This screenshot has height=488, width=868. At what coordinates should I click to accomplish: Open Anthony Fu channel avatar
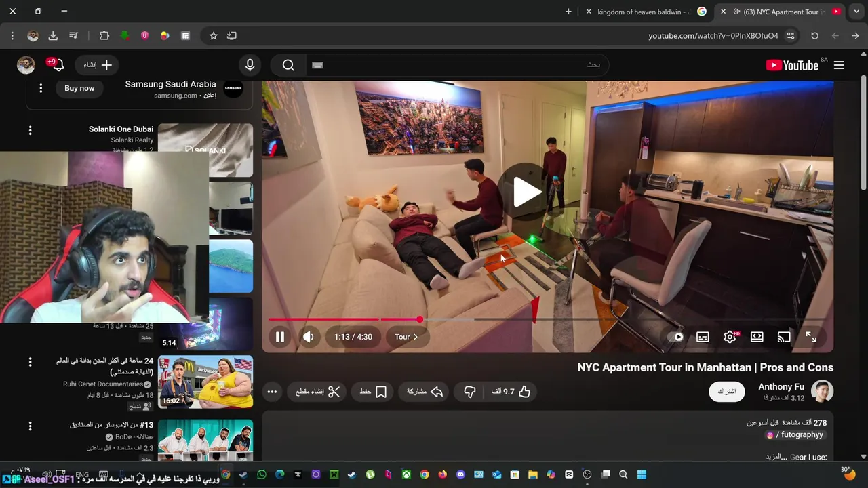pyautogui.click(x=823, y=392)
